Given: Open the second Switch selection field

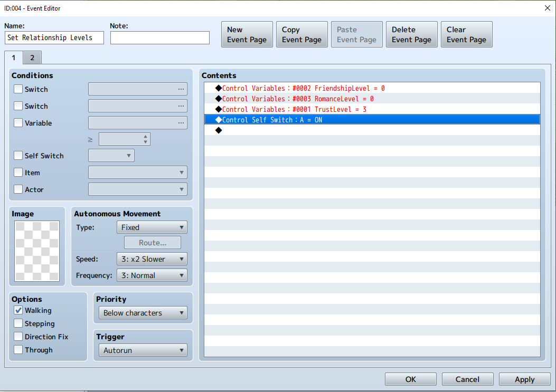Looking at the screenshot, I should click(138, 106).
